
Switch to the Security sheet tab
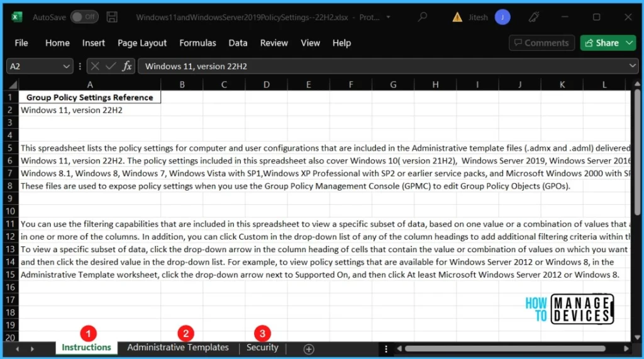(x=262, y=348)
